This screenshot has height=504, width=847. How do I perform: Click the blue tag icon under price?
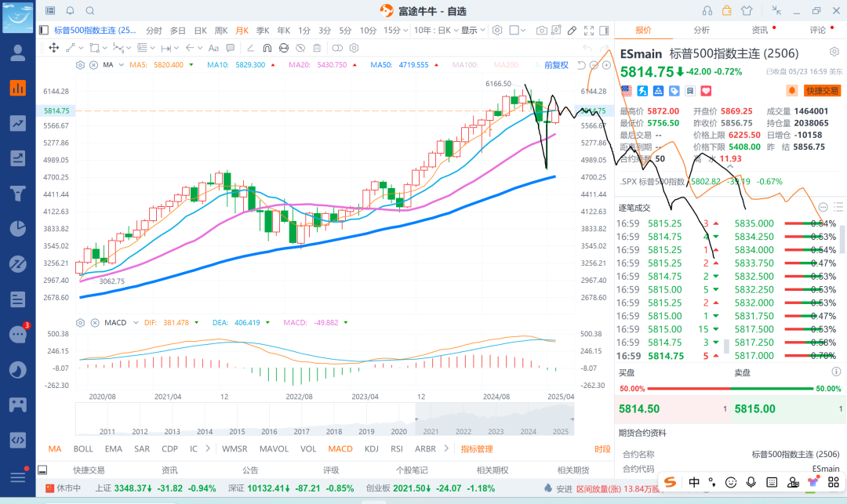point(674,91)
